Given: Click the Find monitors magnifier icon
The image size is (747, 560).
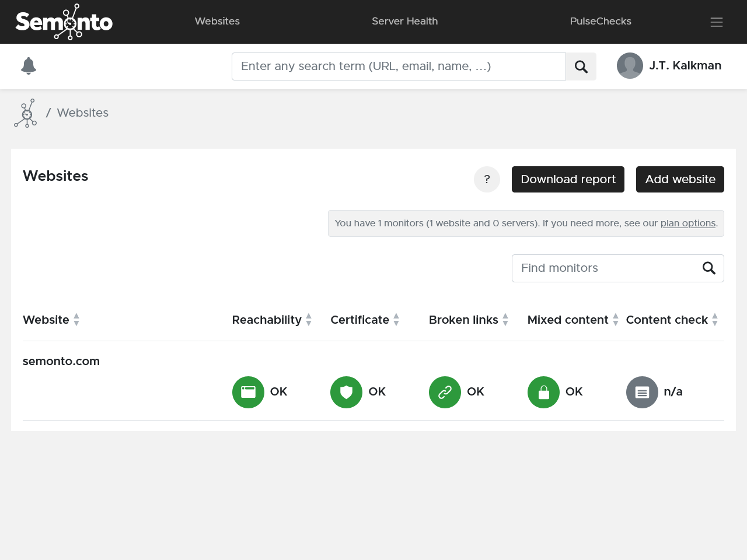Looking at the screenshot, I should [x=709, y=268].
